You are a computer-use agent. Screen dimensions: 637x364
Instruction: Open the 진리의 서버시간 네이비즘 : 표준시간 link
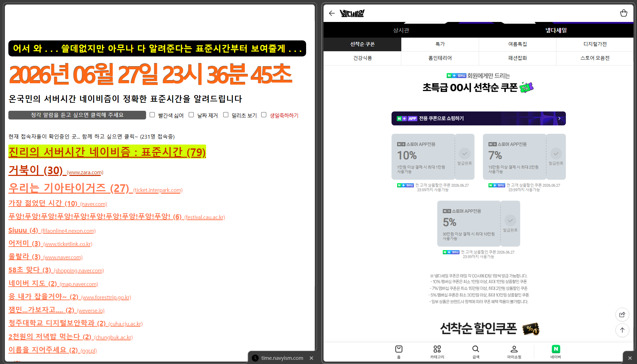[107, 152]
